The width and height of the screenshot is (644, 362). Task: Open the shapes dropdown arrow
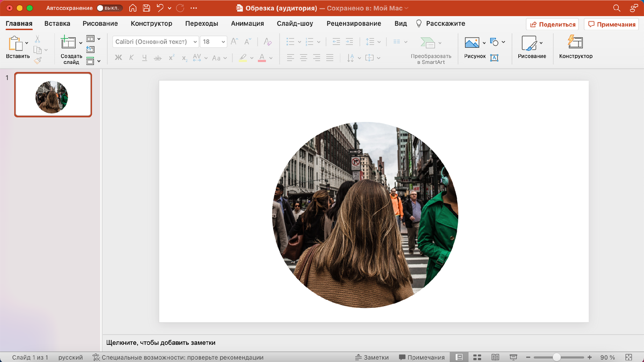[503, 42]
